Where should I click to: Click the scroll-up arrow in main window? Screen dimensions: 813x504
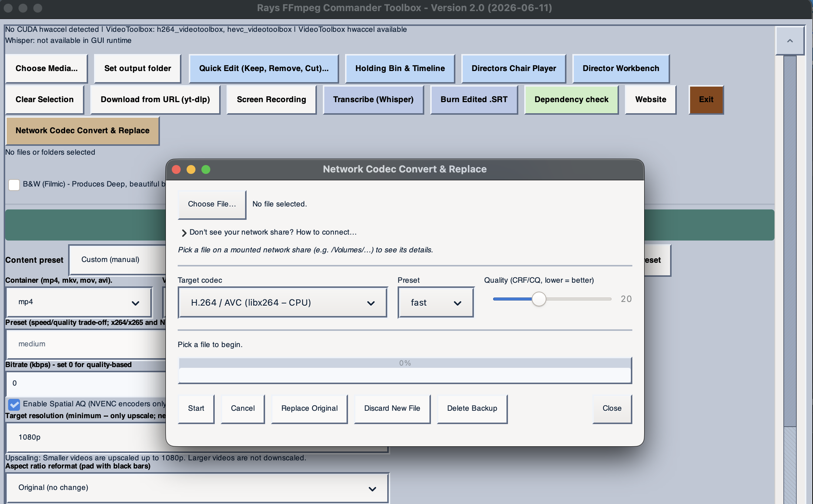pyautogui.click(x=790, y=41)
